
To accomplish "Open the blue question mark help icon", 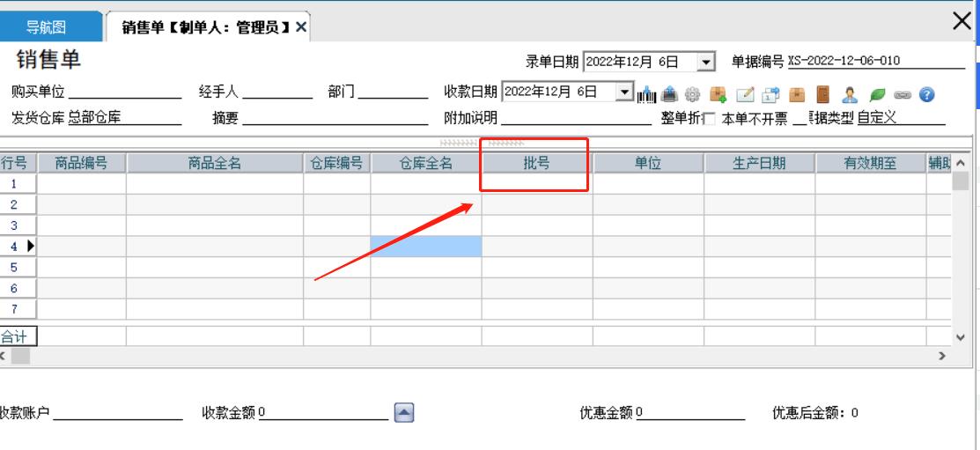I will click(927, 94).
